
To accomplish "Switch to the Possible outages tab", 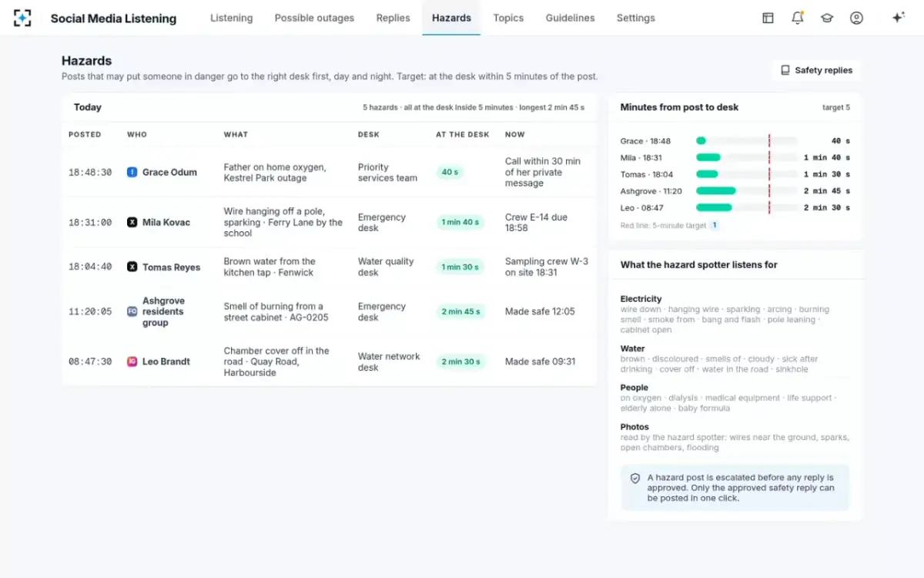I will point(314,18).
